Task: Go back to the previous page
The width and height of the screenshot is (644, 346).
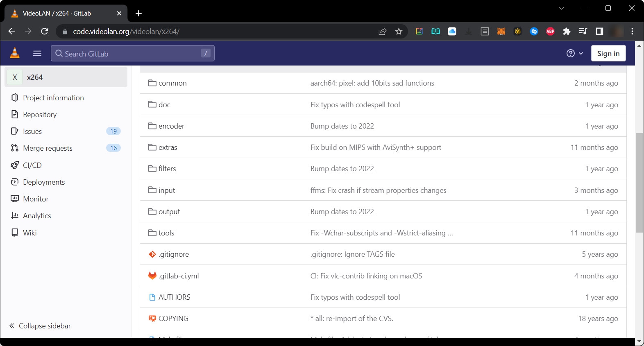Action: click(x=11, y=32)
